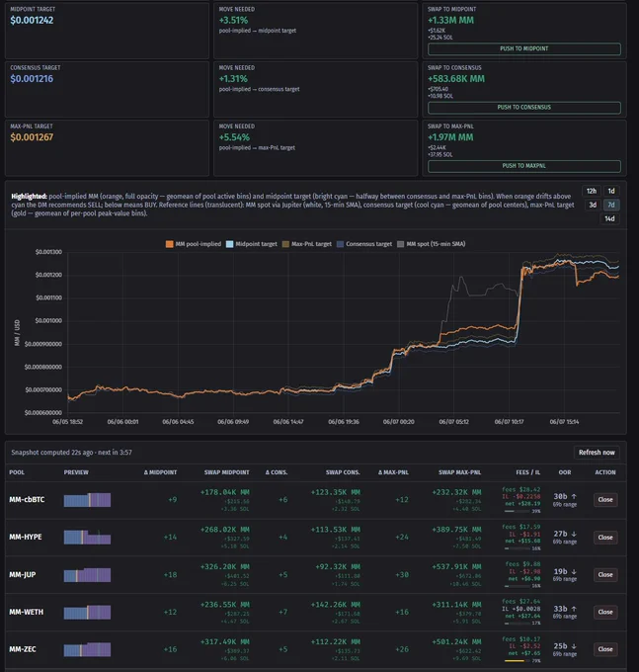The height and width of the screenshot is (672, 639).
Task: Click the +3.51% move needed value
Action: coord(233,20)
